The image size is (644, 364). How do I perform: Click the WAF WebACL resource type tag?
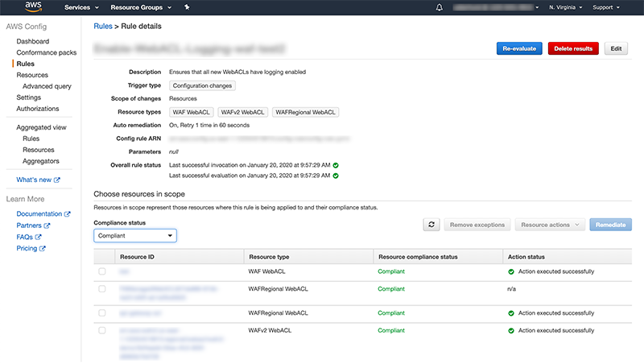[x=192, y=112]
